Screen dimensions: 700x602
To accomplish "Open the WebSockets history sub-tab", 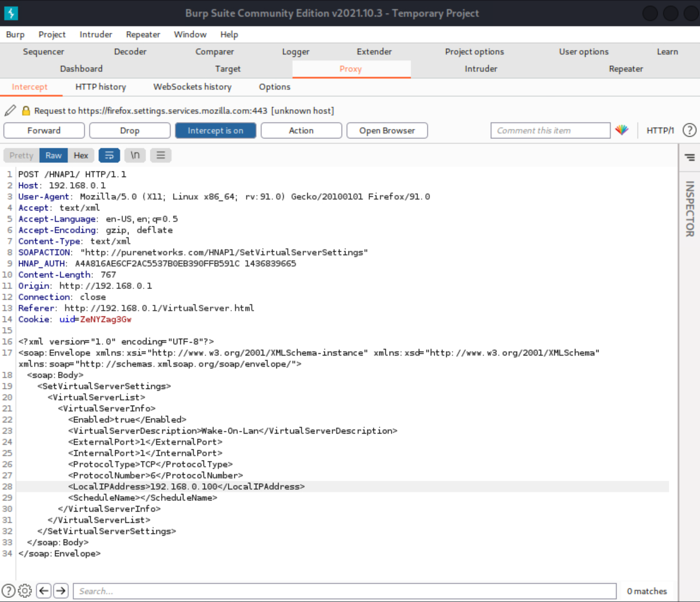I will [192, 87].
